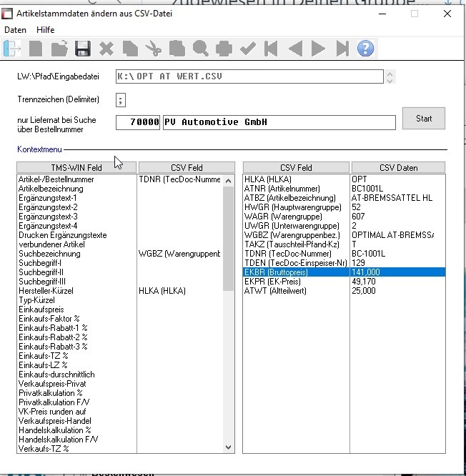Viewport: 466px width, 476px height.
Task: Jump to first record icon
Action: tap(271, 49)
